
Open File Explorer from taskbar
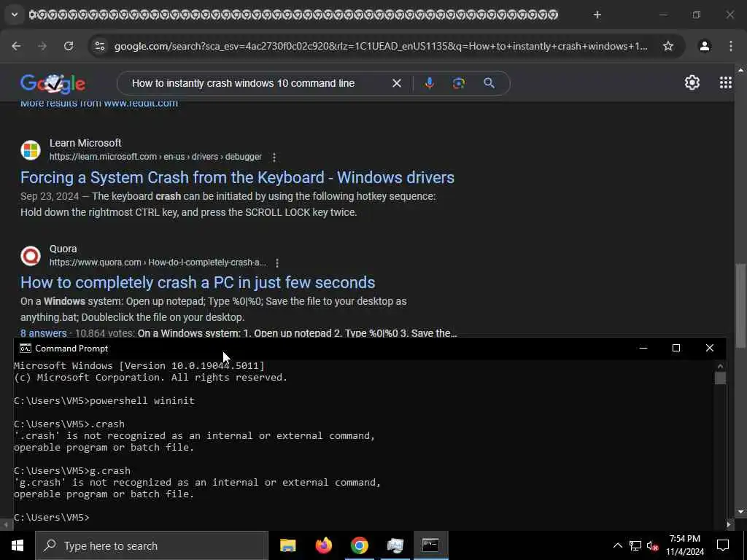point(287,545)
